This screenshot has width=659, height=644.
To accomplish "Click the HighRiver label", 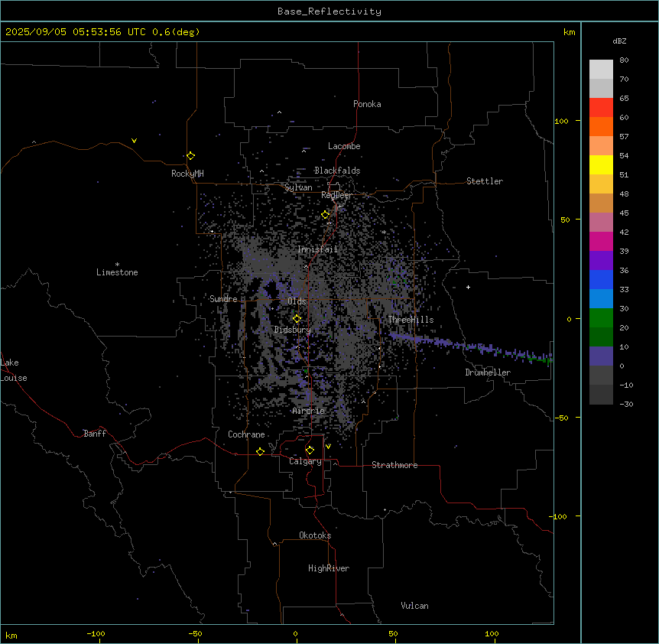I will pyautogui.click(x=329, y=568).
